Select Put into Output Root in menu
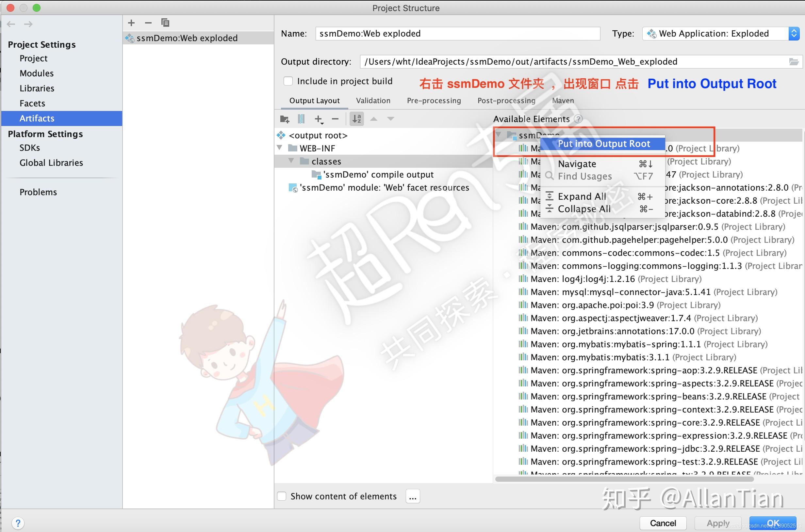The height and width of the screenshot is (532, 805). [x=603, y=144]
